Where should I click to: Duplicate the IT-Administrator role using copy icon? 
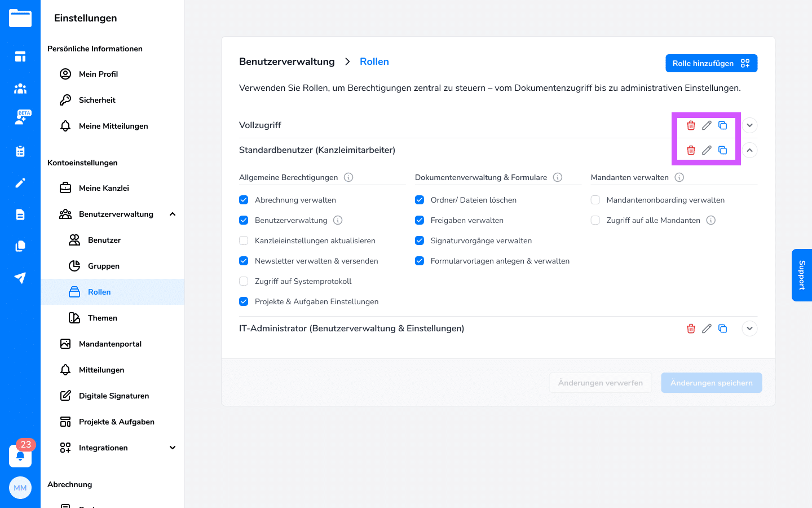(722, 329)
